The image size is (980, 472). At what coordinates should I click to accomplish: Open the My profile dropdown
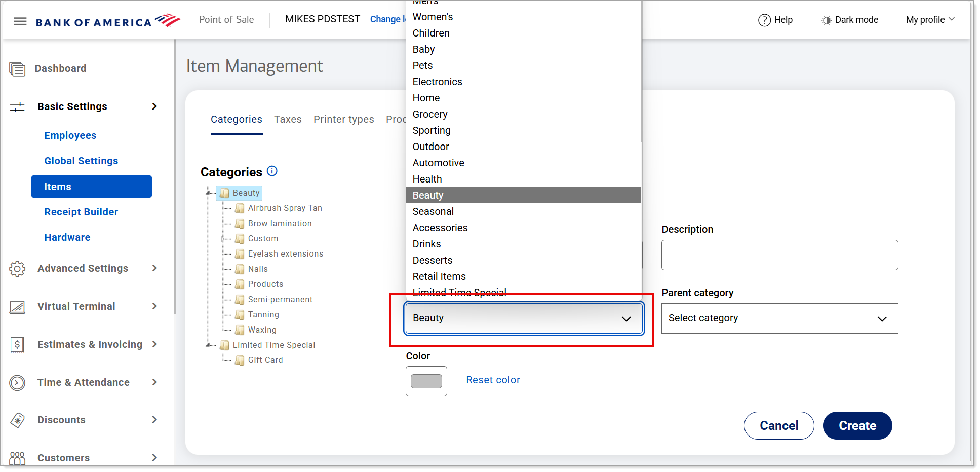930,20
